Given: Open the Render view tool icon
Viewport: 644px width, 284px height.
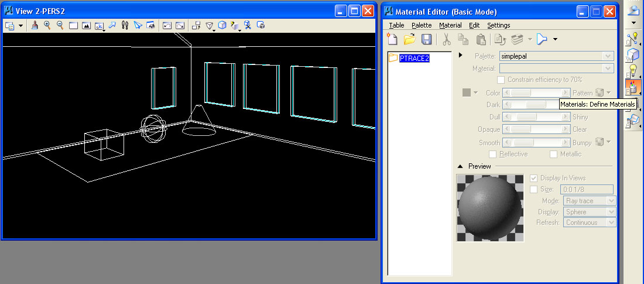Looking at the screenshot, I should click(235, 26).
